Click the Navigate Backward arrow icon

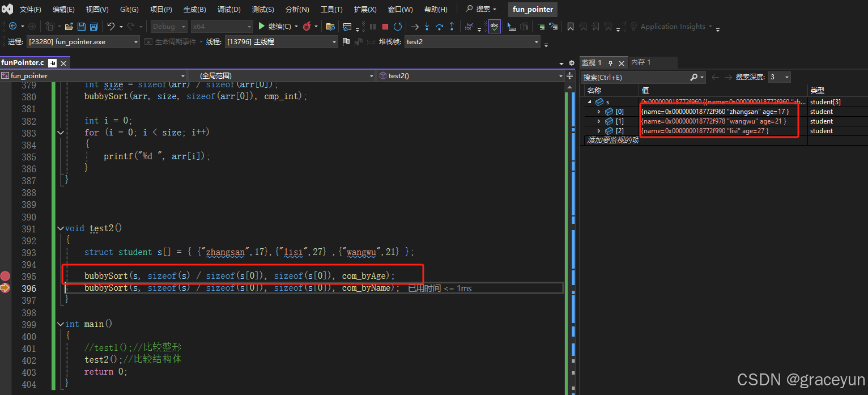click(12, 26)
